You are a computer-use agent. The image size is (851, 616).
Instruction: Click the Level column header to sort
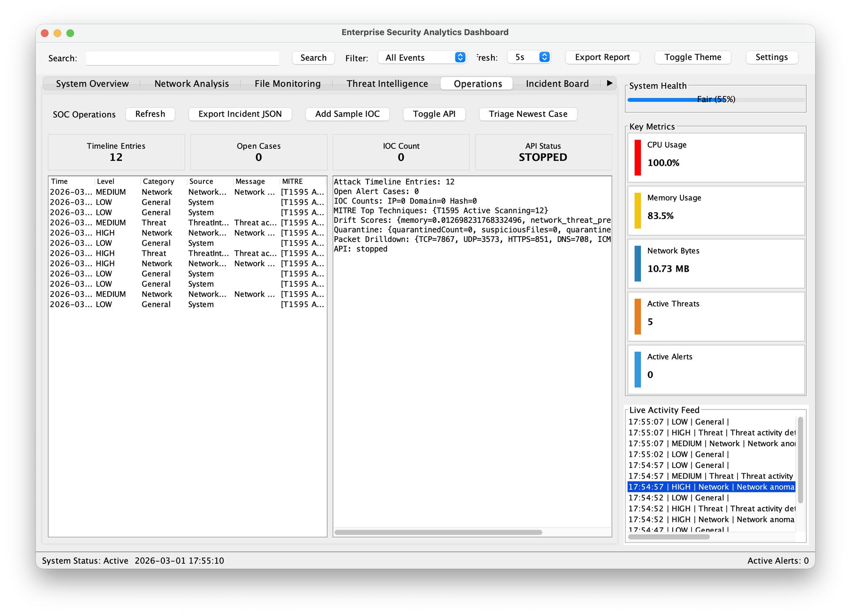coord(105,181)
